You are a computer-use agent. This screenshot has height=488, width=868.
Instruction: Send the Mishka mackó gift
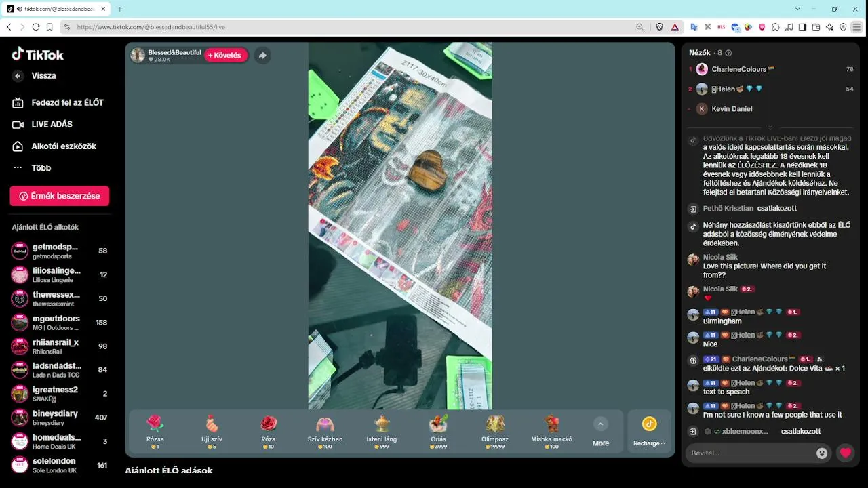[x=551, y=432]
